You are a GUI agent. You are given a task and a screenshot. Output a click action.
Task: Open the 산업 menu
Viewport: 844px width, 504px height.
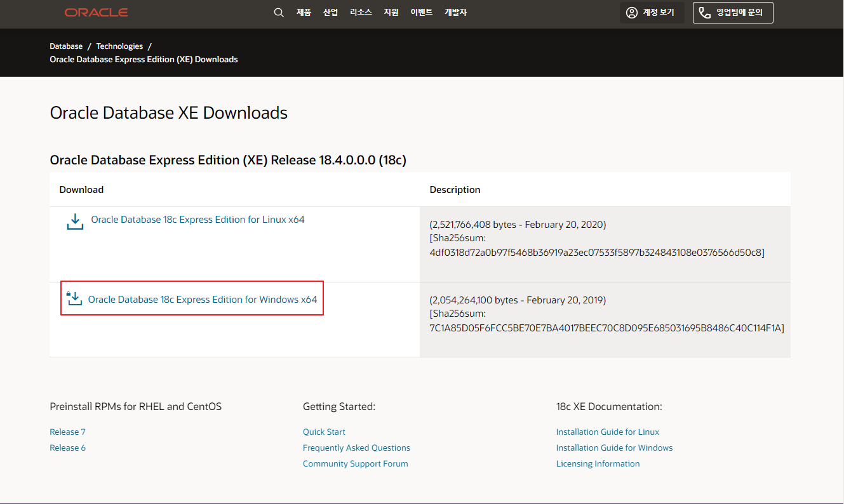pos(330,12)
